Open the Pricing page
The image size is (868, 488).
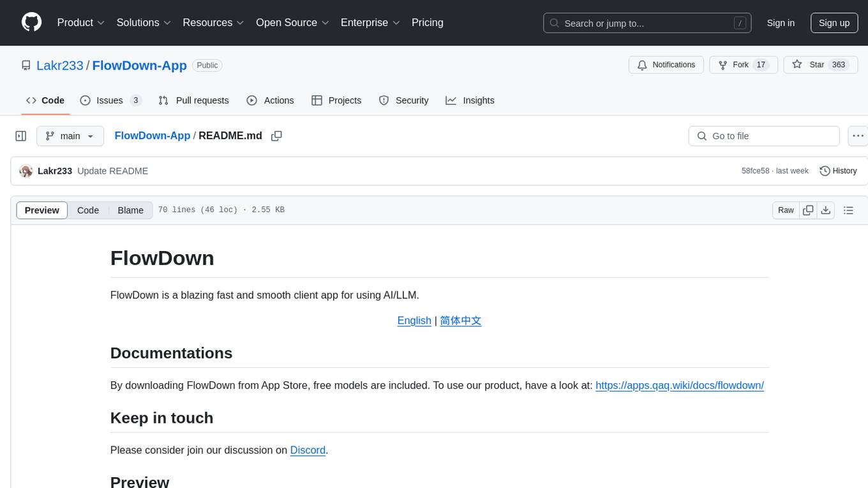(x=428, y=22)
